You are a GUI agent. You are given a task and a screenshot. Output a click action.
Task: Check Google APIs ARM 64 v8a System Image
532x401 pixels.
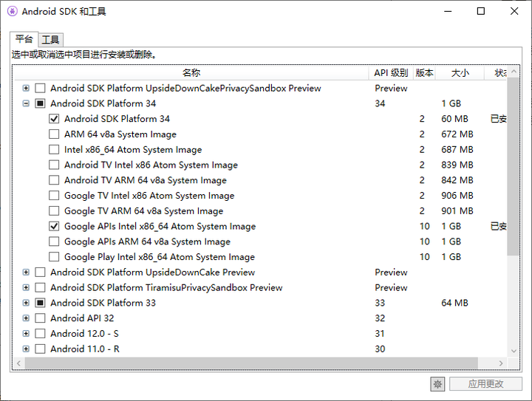point(54,241)
